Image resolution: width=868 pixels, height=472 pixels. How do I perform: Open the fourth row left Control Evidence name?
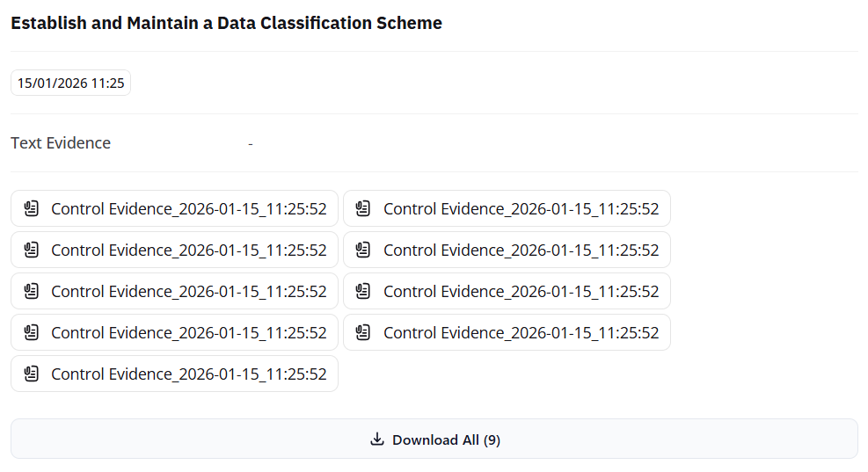[x=189, y=333]
